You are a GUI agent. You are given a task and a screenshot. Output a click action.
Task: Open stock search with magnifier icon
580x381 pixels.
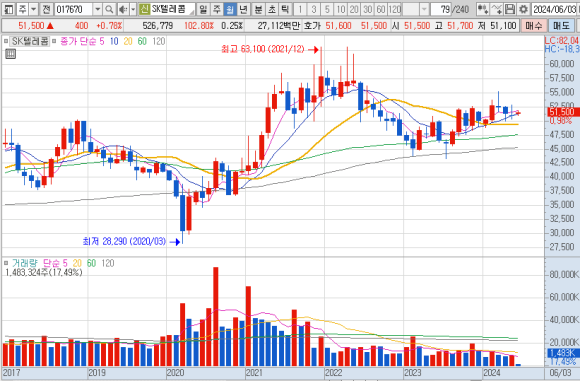coord(109,9)
